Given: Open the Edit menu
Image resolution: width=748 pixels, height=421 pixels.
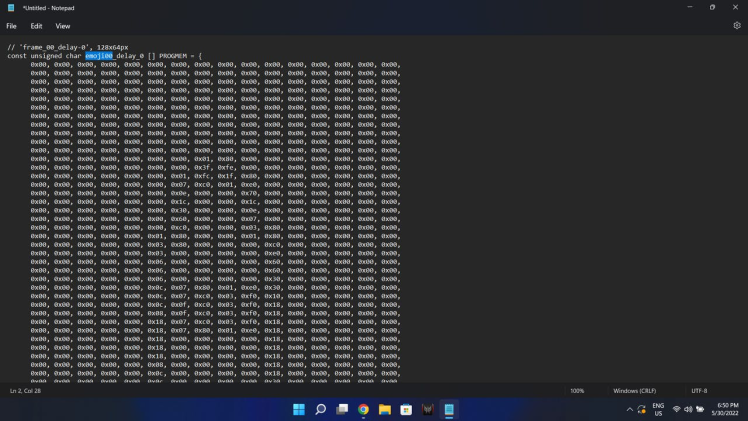Looking at the screenshot, I should point(36,26).
